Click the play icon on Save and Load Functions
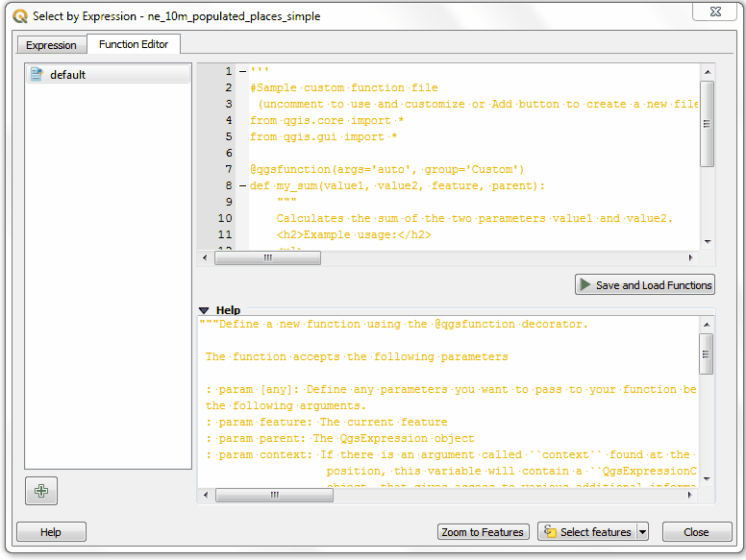 coord(584,285)
